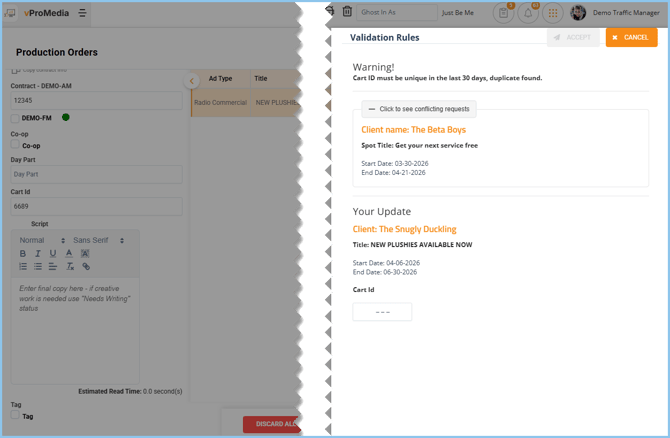Toggle italic formatting in the Script editor
670x438 pixels.
(x=38, y=254)
